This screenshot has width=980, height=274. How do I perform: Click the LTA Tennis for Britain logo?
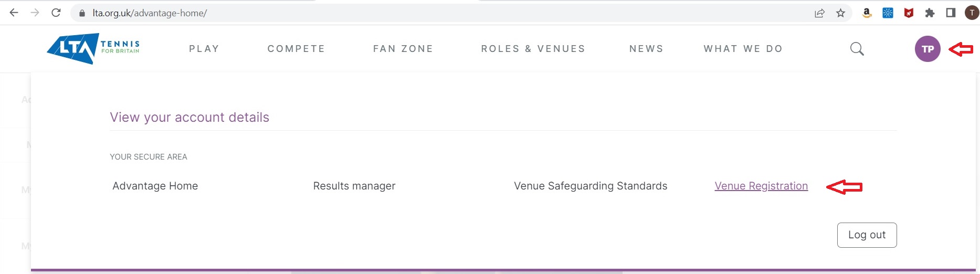click(93, 49)
